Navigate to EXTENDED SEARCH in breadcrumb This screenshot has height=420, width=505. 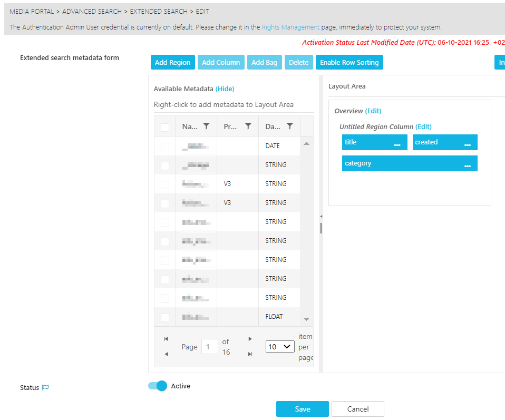click(x=158, y=12)
